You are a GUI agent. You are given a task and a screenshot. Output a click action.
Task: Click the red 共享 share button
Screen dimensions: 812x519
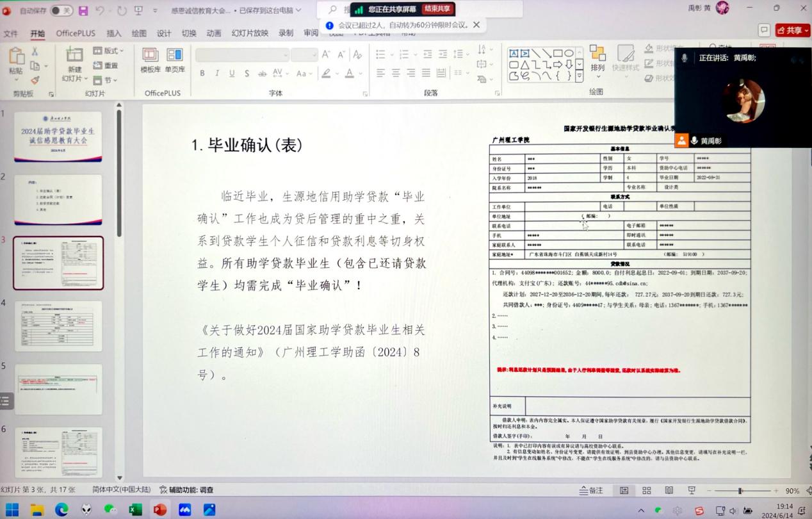[792, 31]
